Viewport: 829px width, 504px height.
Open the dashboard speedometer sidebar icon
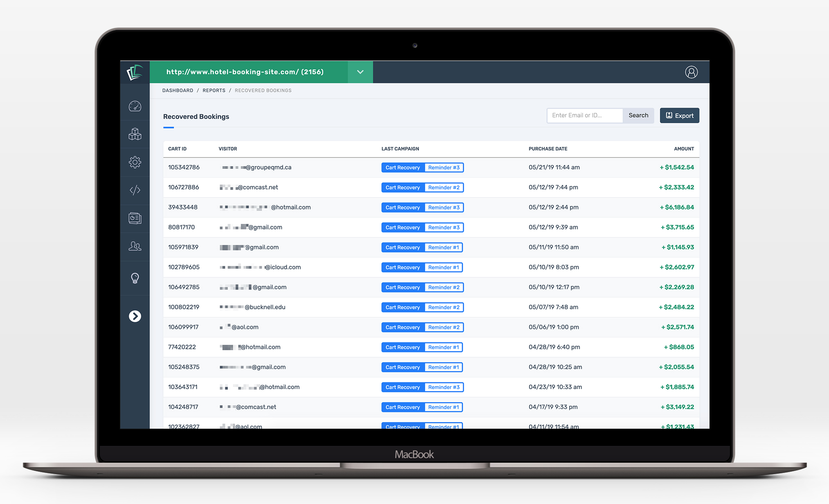(x=135, y=106)
